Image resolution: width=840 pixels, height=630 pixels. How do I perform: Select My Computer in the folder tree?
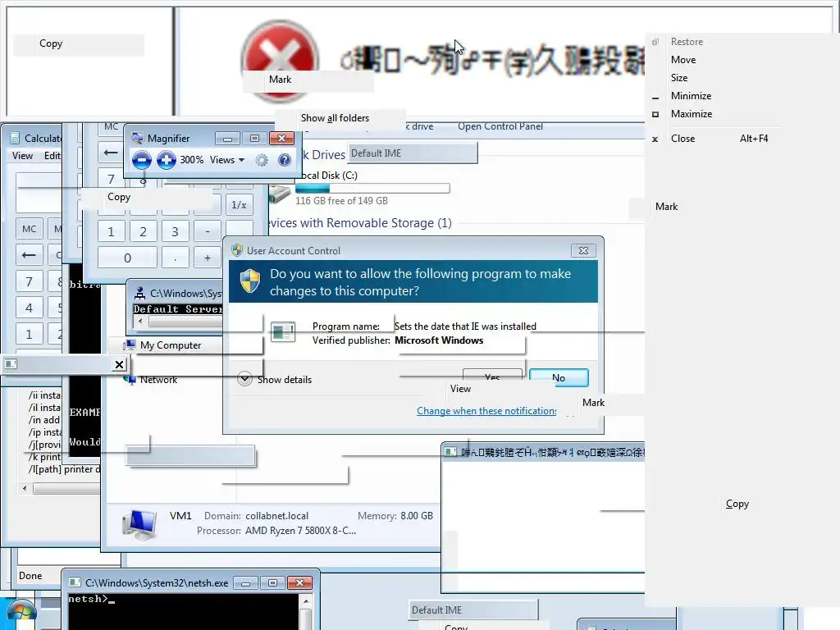(x=171, y=345)
